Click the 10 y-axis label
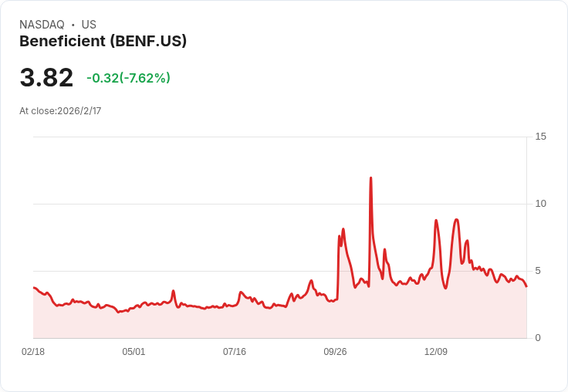The image size is (568, 392). pos(540,204)
